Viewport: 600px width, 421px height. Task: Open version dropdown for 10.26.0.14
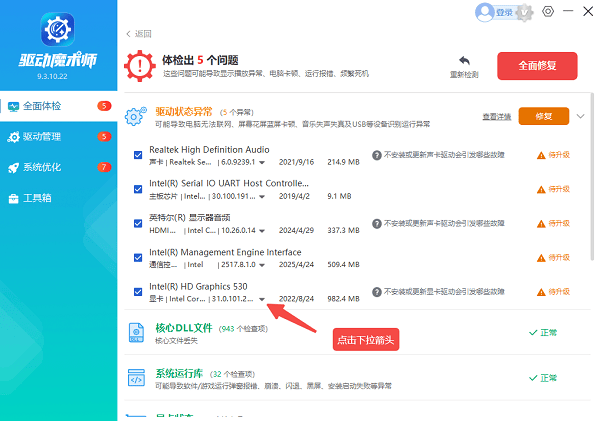click(x=262, y=231)
